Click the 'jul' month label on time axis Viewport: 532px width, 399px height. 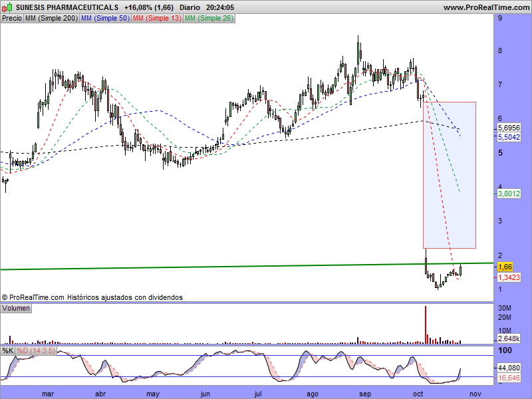pos(258,394)
